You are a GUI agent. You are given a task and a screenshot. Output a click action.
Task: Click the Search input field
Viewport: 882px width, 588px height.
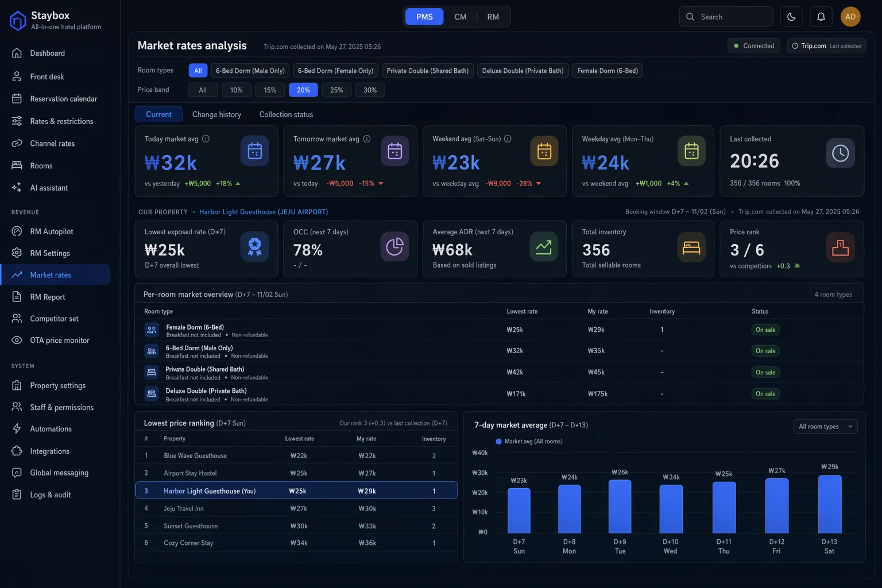(726, 17)
